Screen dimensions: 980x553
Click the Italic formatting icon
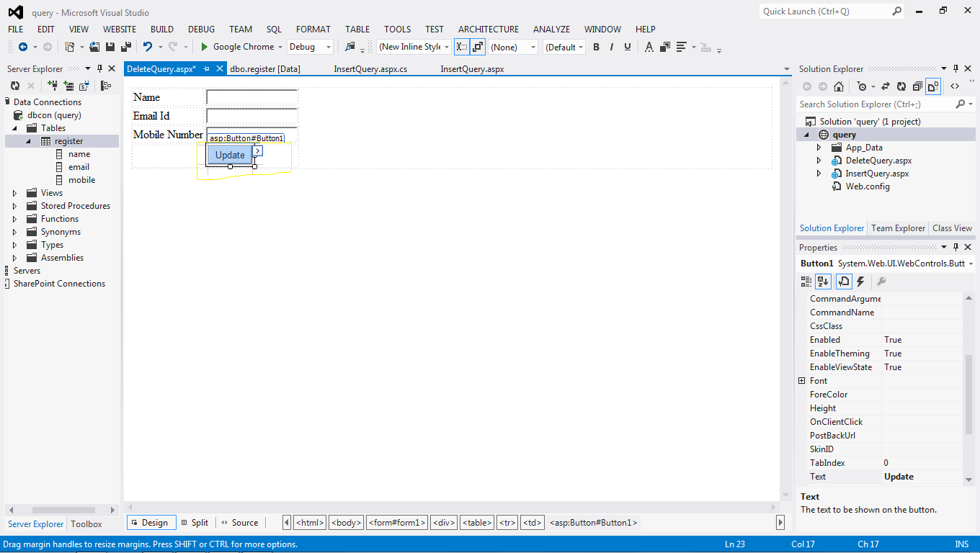tap(612, 47)
